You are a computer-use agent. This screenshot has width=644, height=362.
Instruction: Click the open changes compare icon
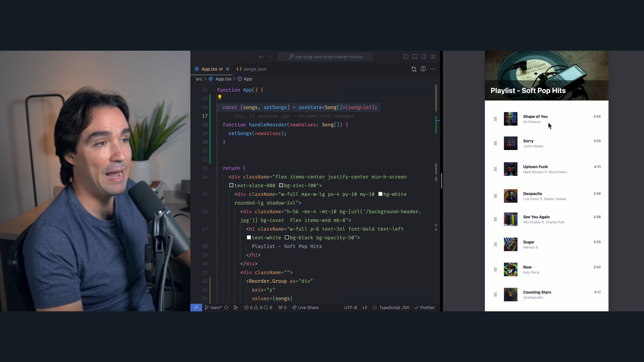[x=414, y=69]
